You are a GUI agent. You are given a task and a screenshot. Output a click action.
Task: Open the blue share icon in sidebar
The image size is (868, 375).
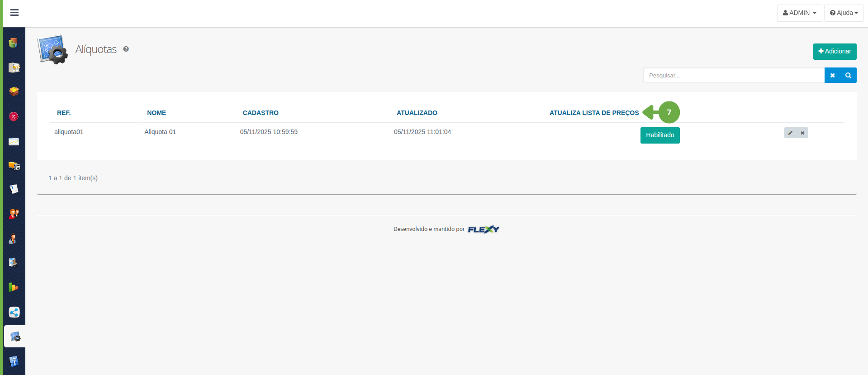[x=14, y=312]
